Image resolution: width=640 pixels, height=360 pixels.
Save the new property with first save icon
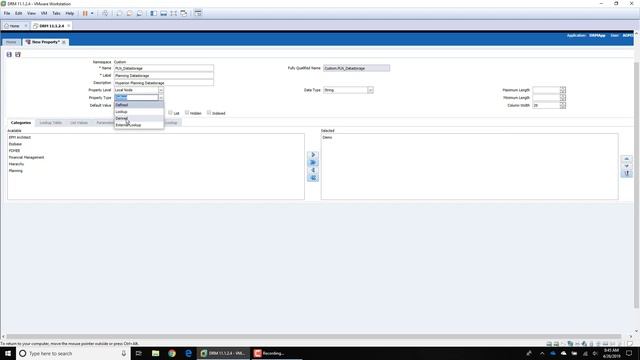click(x=9, y=54)
